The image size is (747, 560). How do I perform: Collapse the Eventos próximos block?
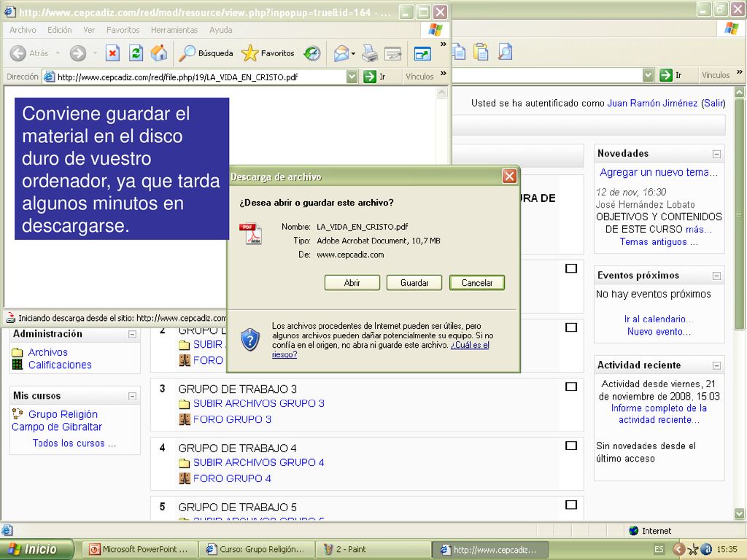[716, 276]
